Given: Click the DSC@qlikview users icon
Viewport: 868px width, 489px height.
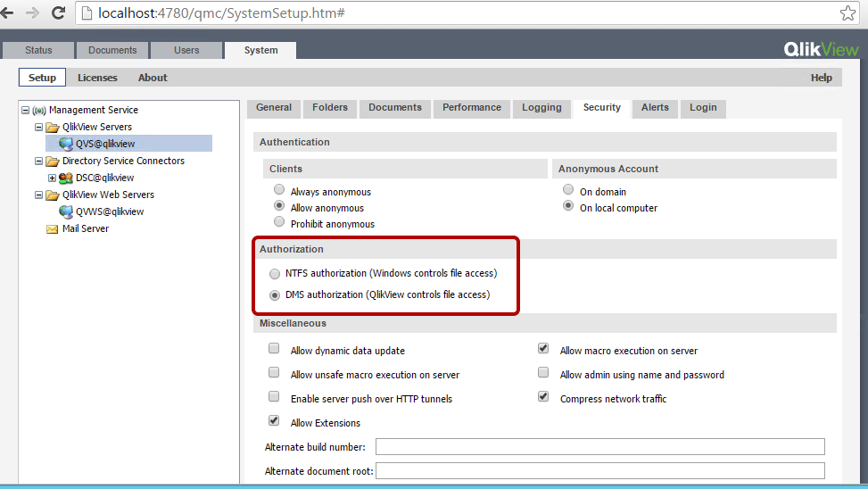Looking at the screenshot, I should click(66, 178).
